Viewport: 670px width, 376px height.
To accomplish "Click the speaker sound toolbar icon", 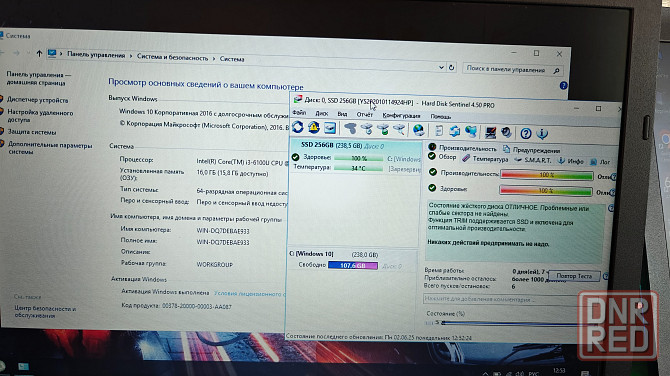I will (506, 133).
